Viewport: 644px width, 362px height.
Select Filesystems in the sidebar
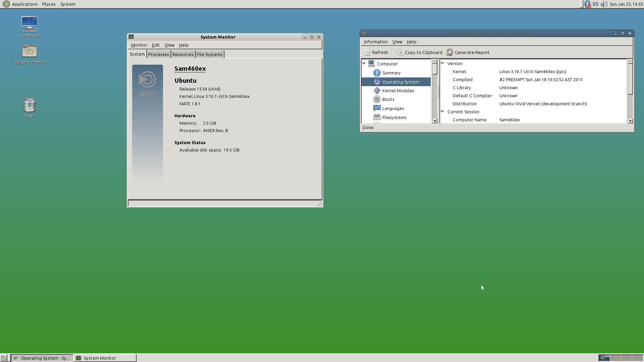tap(394, 118)
